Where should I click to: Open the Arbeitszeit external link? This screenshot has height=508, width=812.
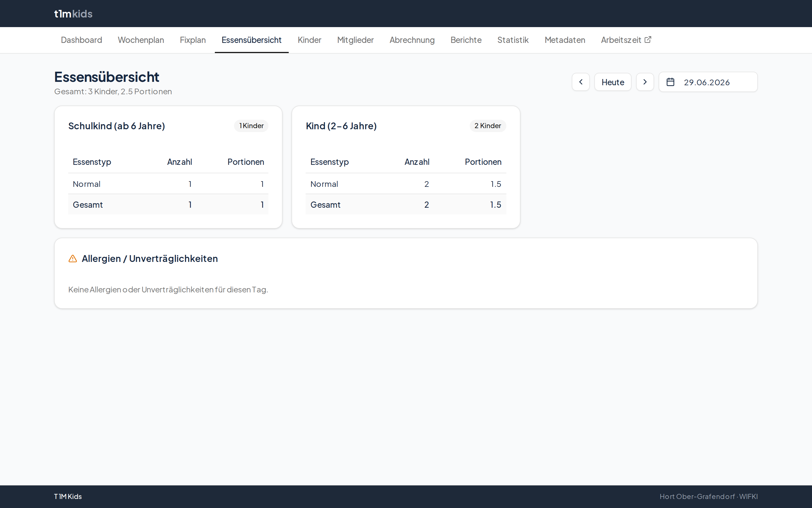tap(626, 40)
